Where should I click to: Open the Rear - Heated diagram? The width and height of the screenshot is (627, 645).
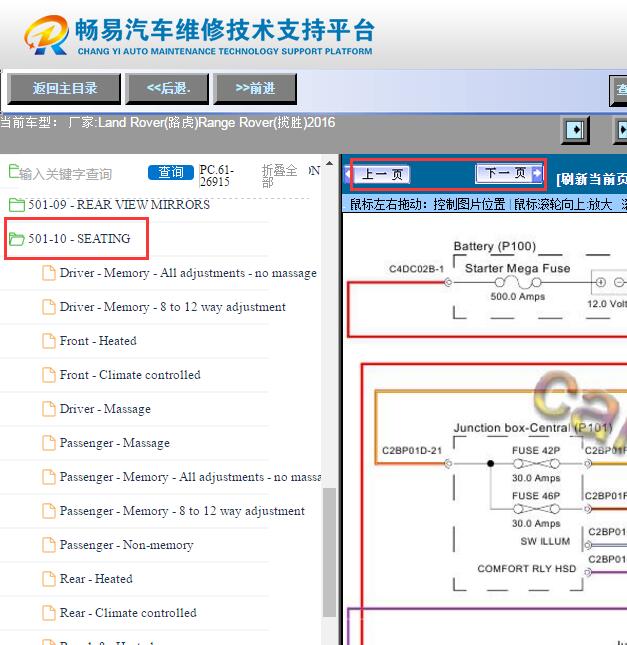(x=96, y=579)
